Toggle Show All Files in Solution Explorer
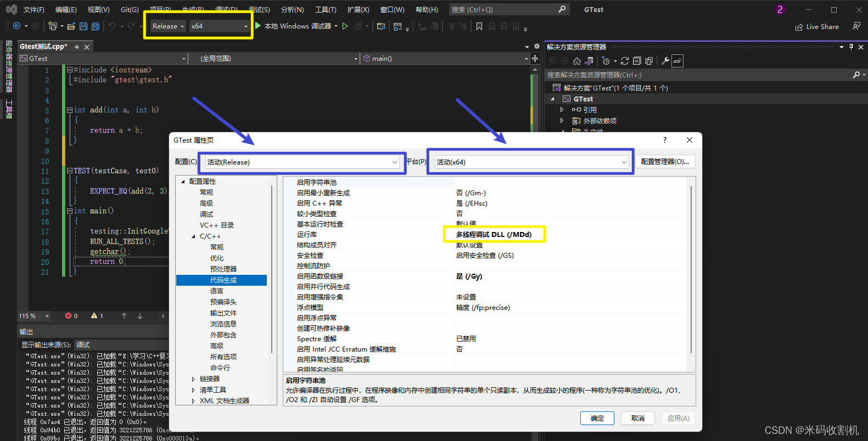868x441 pixels. coord(649,61)
